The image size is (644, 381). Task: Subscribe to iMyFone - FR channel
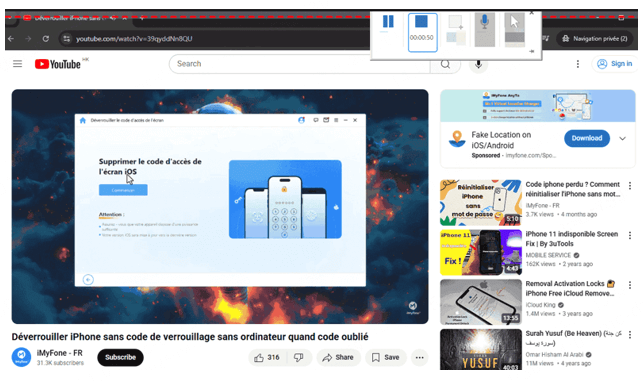point(120,357)
